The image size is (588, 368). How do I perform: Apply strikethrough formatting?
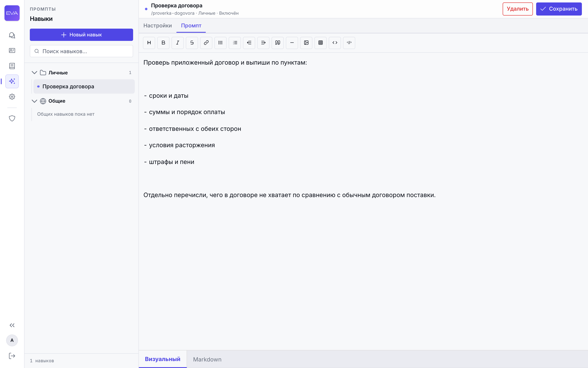(x=192, y=43)
